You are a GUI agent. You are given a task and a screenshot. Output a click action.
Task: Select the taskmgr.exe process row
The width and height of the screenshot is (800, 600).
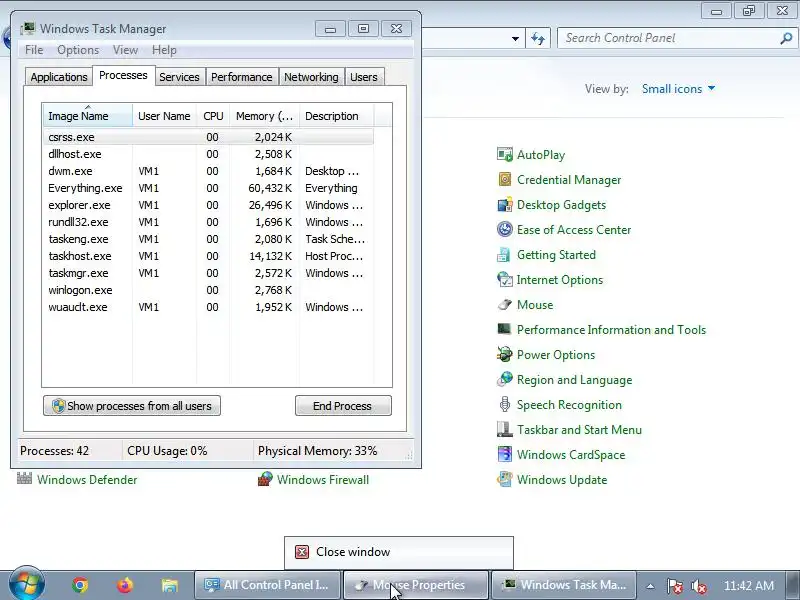click(x=208, y=273)
